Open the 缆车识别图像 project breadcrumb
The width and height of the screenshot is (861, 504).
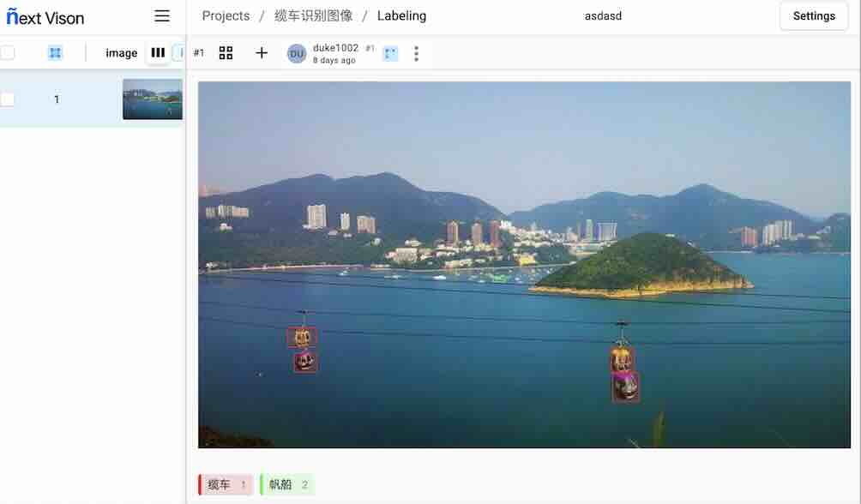point(313,16)
